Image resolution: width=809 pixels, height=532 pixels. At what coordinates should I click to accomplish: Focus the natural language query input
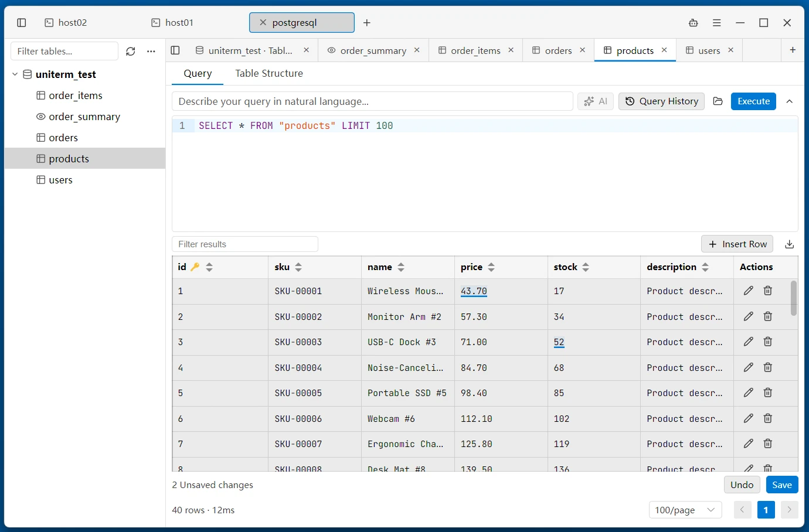tap(372, 101)
